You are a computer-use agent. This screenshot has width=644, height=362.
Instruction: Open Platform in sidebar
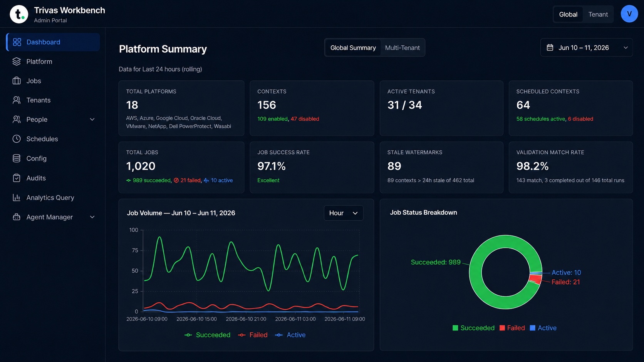click(53, 62)
